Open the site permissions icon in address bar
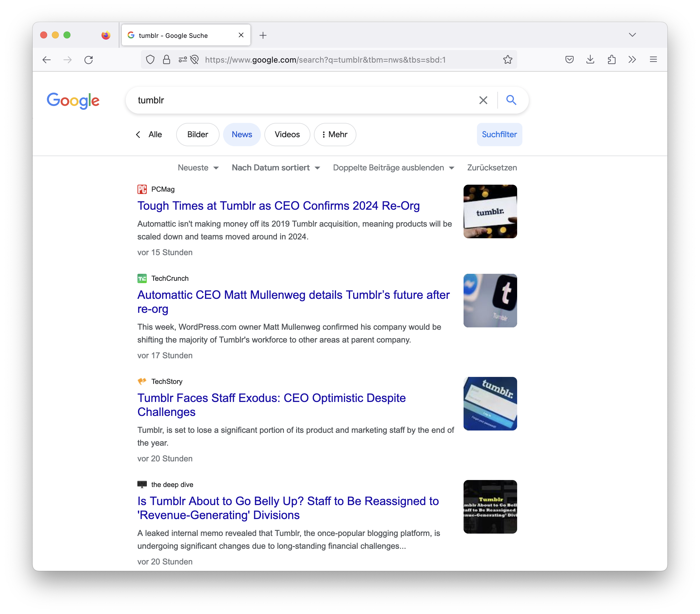Screen dimensions: 700x614 183,60
